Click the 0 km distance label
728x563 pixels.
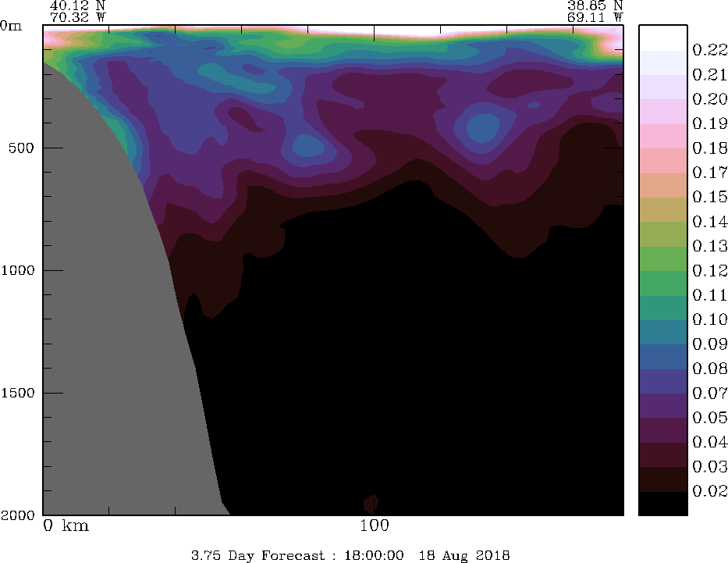[66, 526]
